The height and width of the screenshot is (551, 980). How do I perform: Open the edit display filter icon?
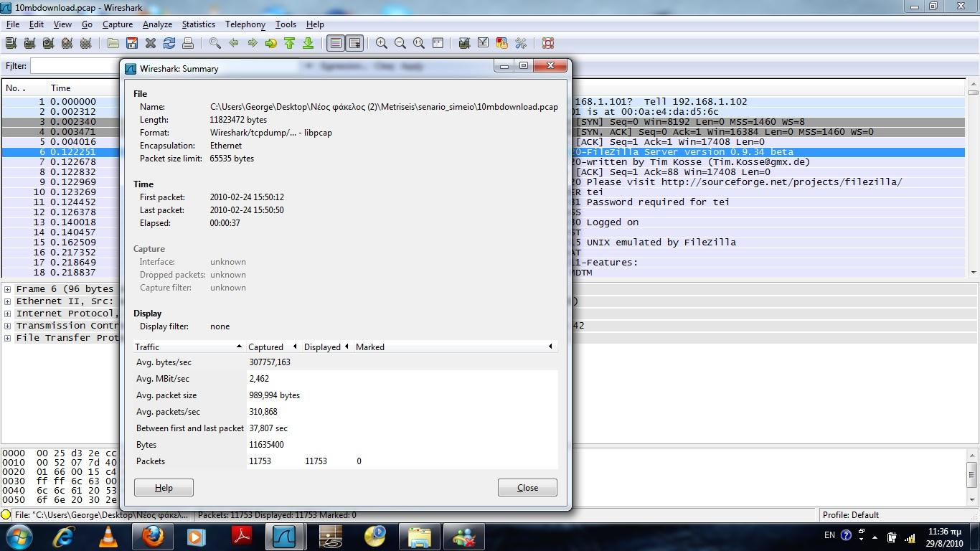click(484, 43)
